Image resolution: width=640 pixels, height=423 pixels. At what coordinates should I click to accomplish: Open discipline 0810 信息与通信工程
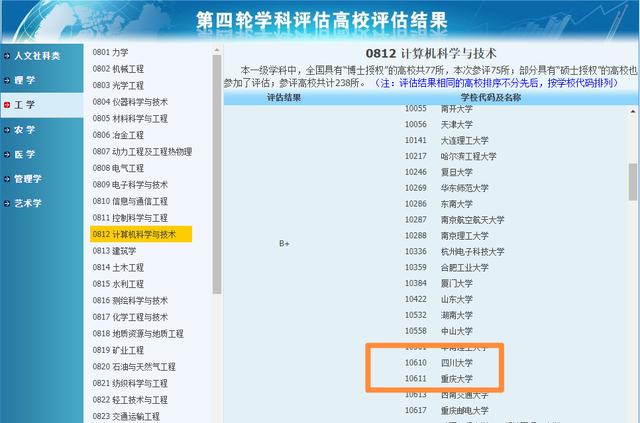pos(130,201)
